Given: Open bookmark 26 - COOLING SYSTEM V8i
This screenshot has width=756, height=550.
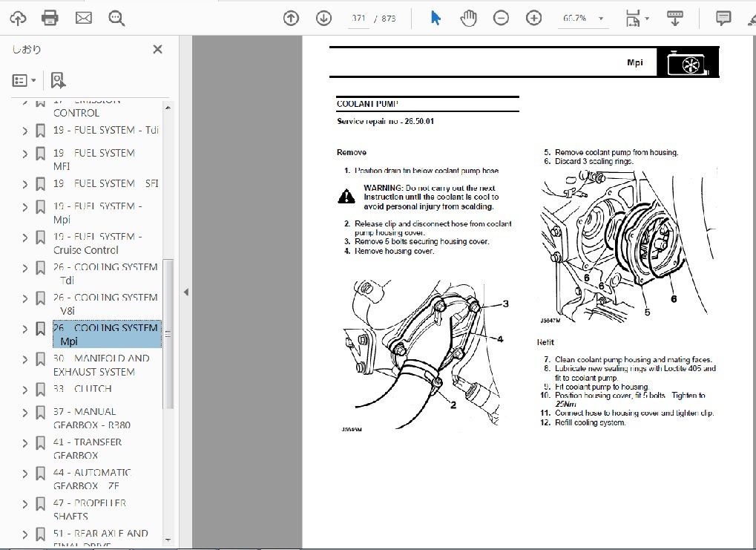Looking at the screenshot, I should click(x=105, y=304).
